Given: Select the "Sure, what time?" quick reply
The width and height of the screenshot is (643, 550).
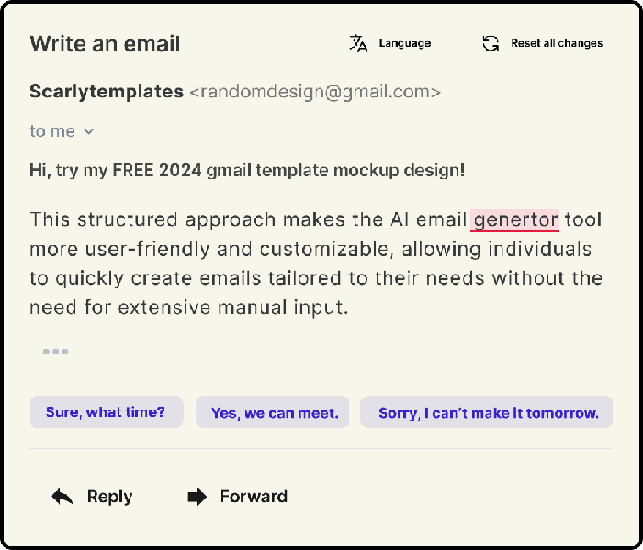Looking at the screenshot, I should click(106, 412).
